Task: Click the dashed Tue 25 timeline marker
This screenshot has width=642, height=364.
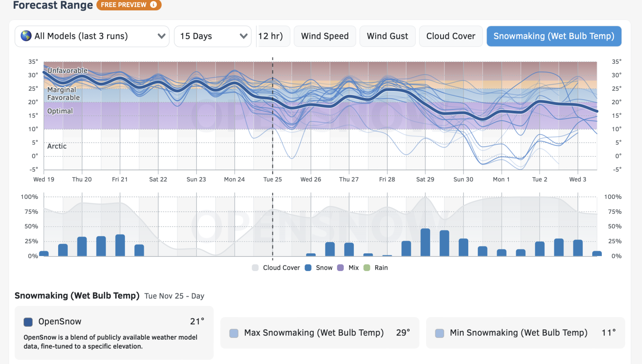Action: (x=273, y=116)
